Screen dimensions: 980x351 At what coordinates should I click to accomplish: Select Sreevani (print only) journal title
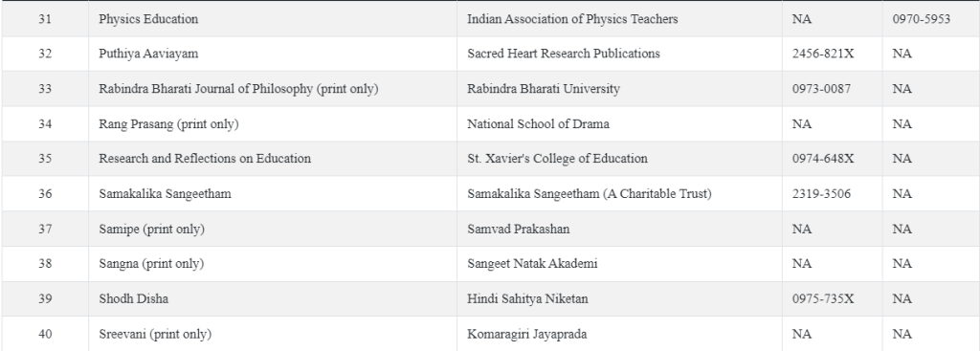point(155,334)
